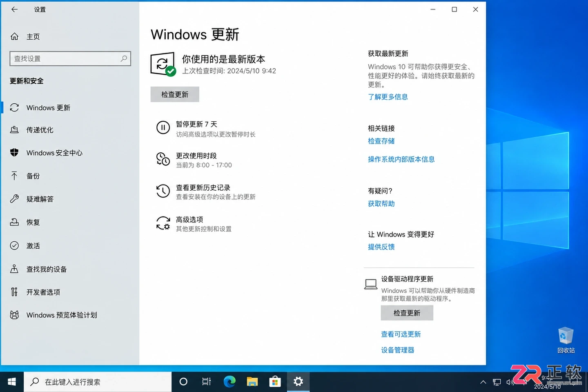
Task: Click 检查更新 under 设备驱动程序更新
Action: [x=407, y=313]
